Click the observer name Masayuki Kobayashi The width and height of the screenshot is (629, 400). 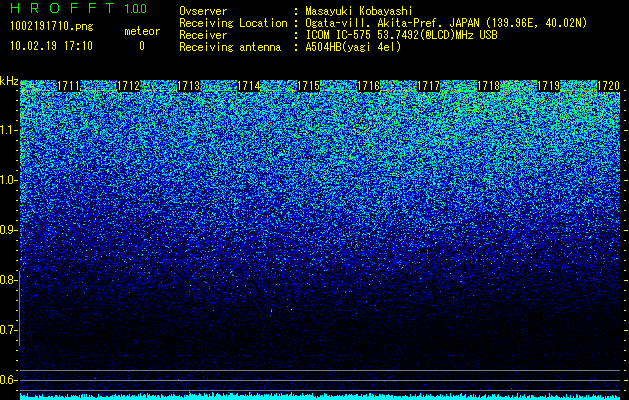359,11
